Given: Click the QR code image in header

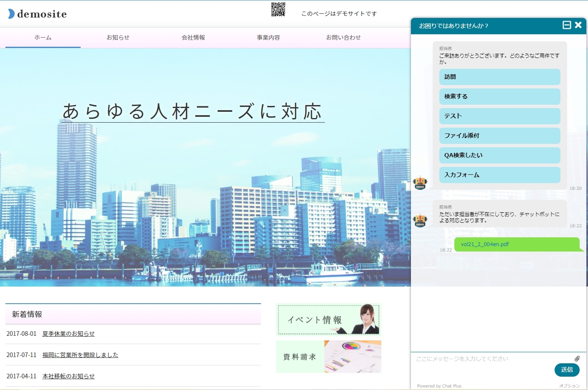Looking at the screenshot, I should click(x=278, y=10).
